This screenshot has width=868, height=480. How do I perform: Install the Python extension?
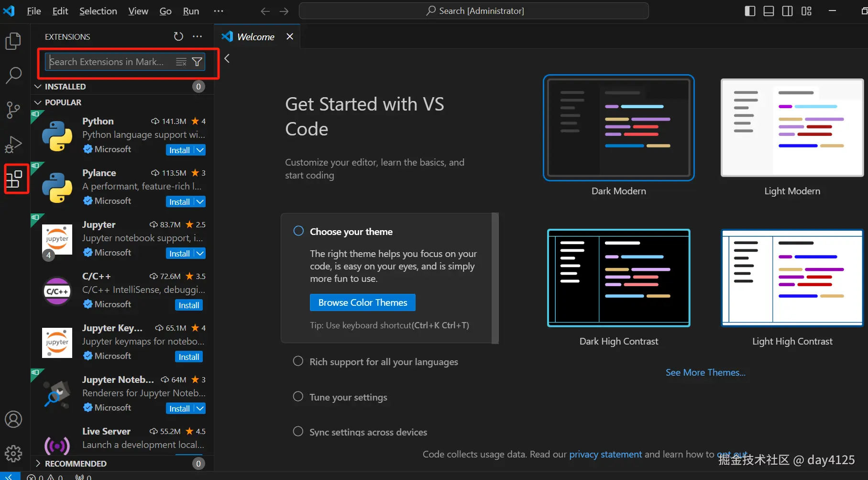(x=180, y=150)
